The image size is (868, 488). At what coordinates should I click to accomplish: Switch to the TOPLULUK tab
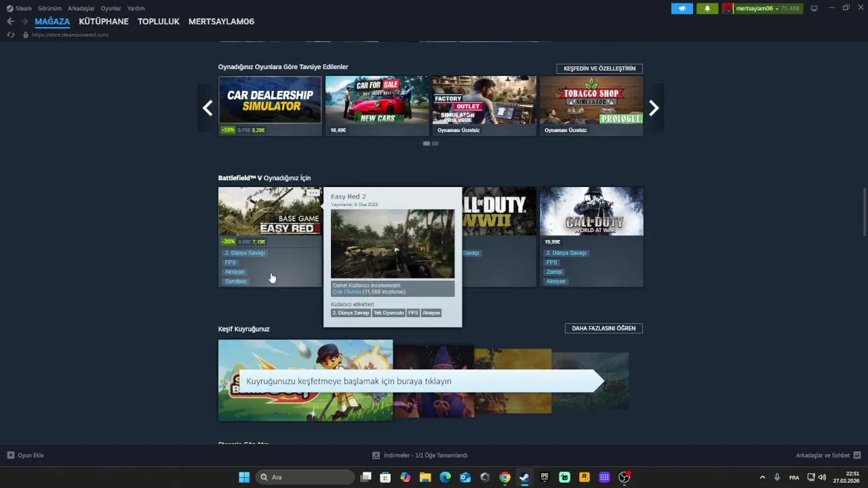pyautogui.click(x=159, y=22)
